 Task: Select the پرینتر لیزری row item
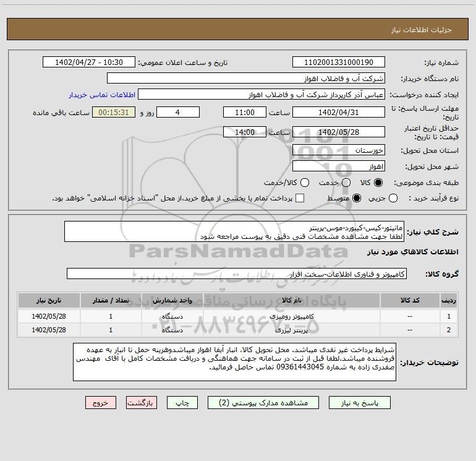point(291,330)
